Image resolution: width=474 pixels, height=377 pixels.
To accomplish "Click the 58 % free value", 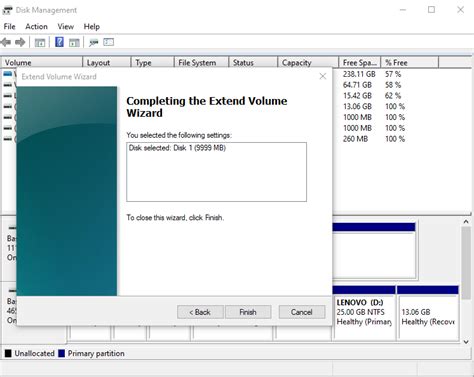I will point(393,85).
